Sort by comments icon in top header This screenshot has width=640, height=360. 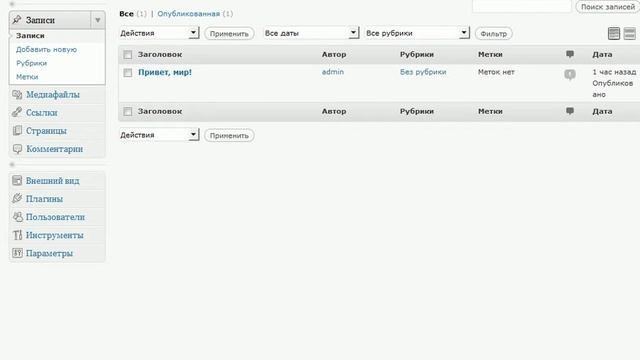pyautogui.click(x=570, y=54)
